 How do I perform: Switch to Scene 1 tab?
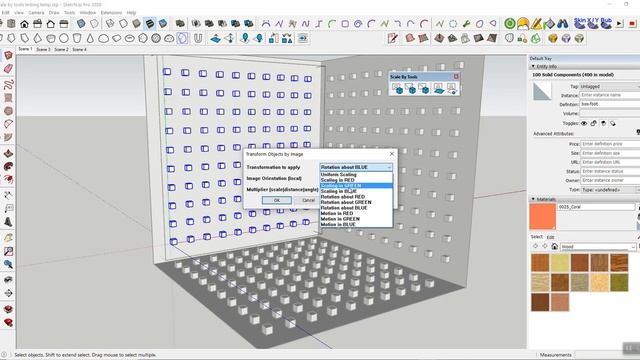25,49
